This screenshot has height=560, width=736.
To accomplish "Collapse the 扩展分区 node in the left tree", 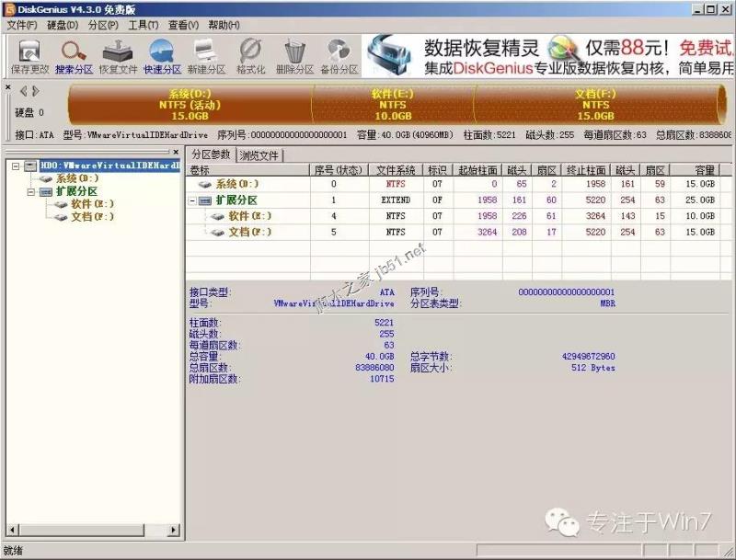I will (30, 194).
